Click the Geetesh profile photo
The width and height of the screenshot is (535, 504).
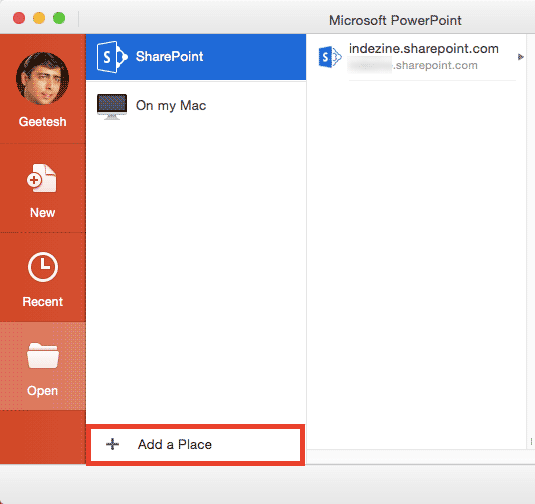pos(42,78)
